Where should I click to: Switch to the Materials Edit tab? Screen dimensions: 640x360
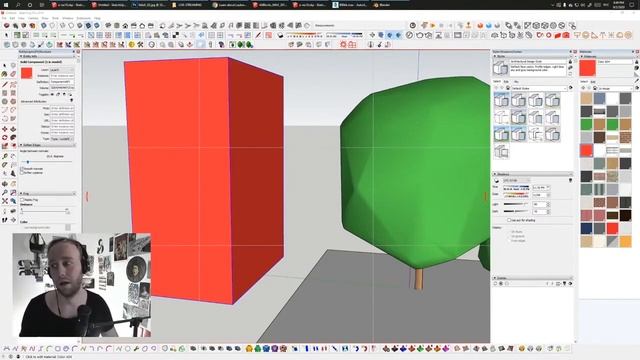(x=593, y=82)
